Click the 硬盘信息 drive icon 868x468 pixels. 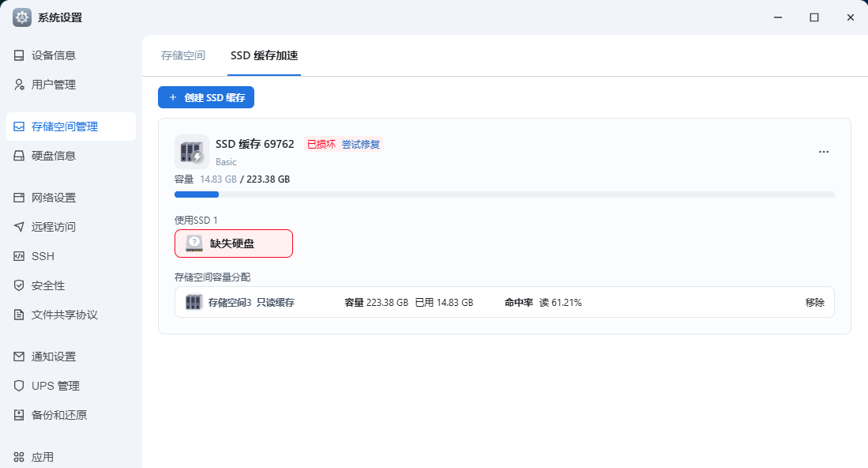click(x=19, y=157)
